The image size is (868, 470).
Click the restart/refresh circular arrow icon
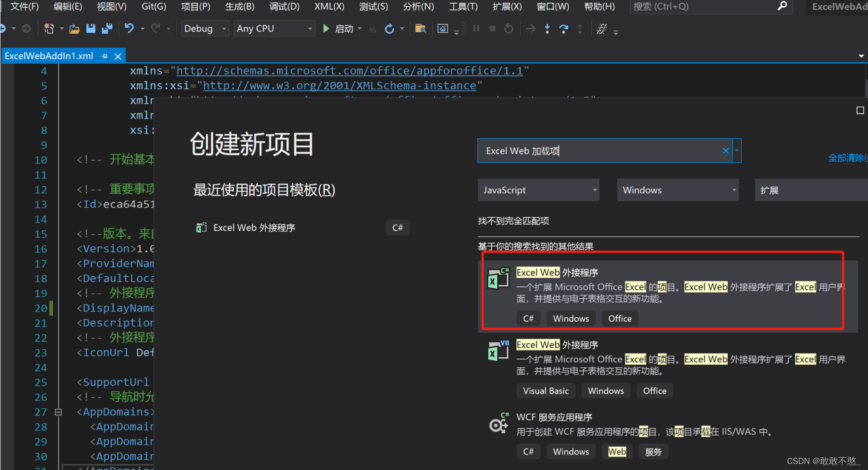tap(389, 29)
